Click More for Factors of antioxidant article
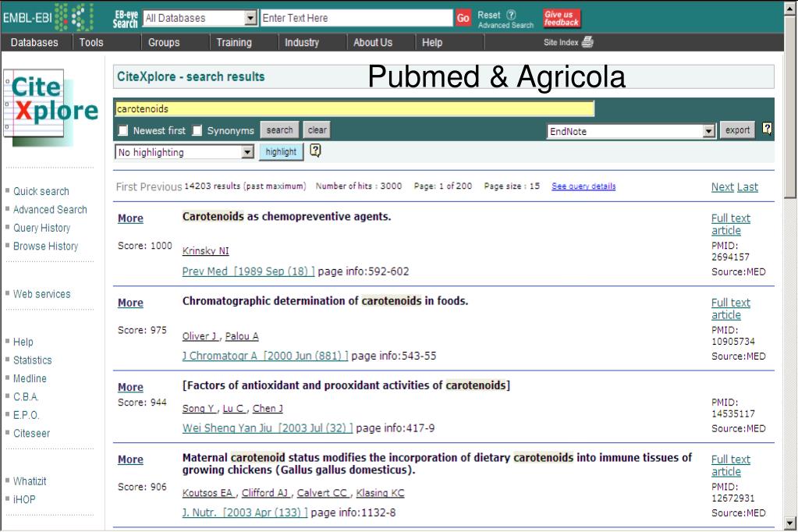 130,388
